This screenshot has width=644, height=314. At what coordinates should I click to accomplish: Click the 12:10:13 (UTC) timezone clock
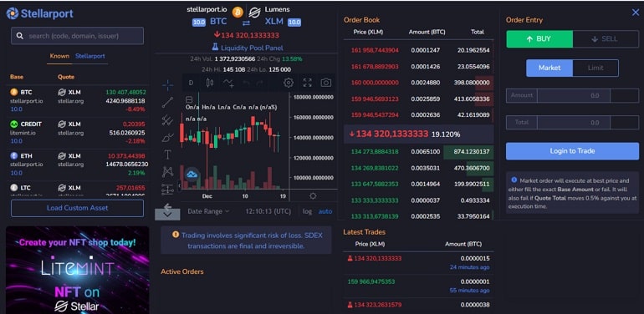(268, 211)
